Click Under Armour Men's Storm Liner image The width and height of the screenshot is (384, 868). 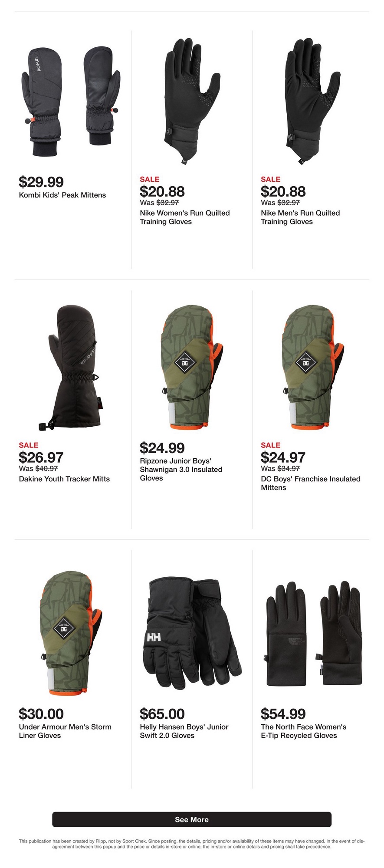coord(71,633)
